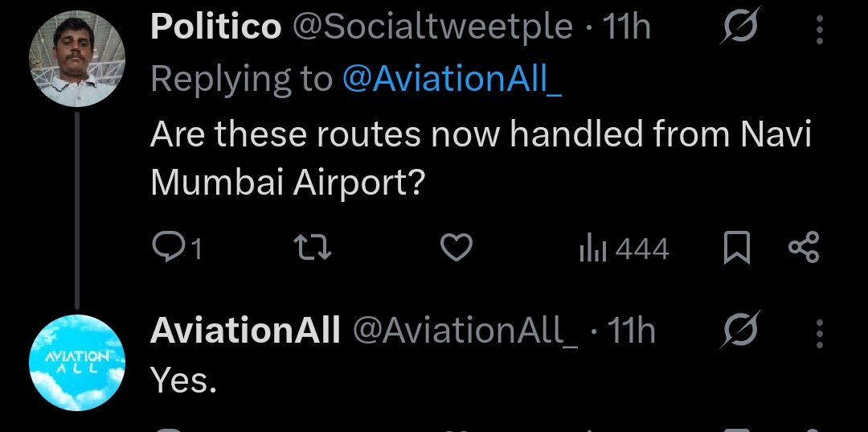Open the @Socialtweetple handle

(431, 28)
